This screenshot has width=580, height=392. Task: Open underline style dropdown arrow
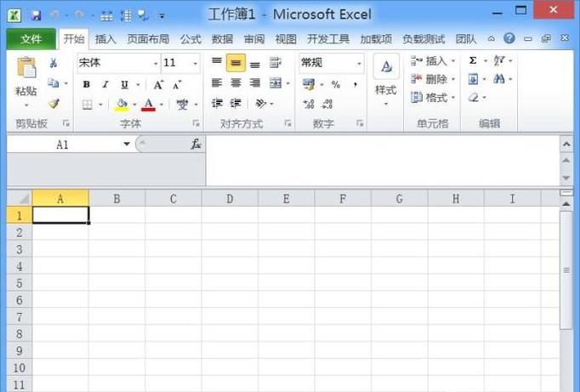click(138, 85)
